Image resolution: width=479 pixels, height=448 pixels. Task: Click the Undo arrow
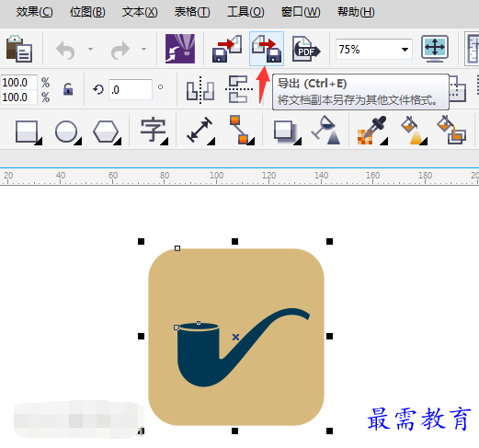click(x=65, y=50)
